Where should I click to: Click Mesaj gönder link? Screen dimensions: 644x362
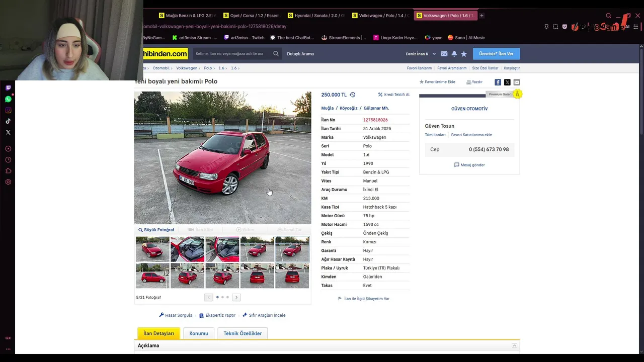[x=469, y=165]
